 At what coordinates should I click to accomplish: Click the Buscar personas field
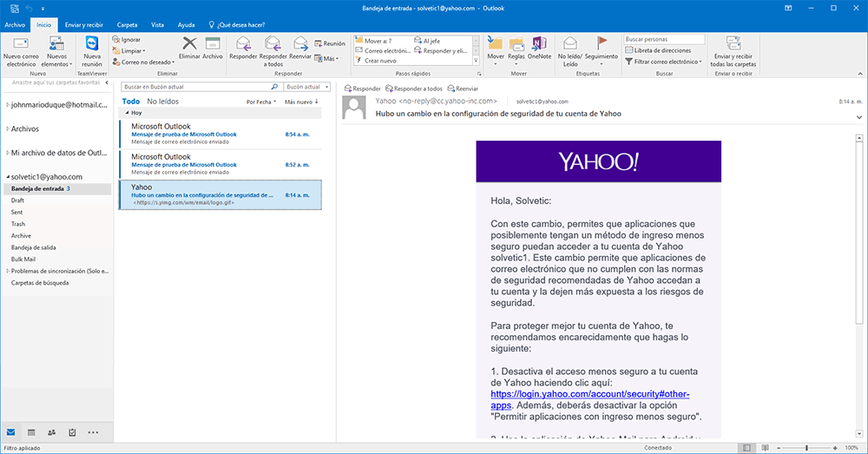664,39
